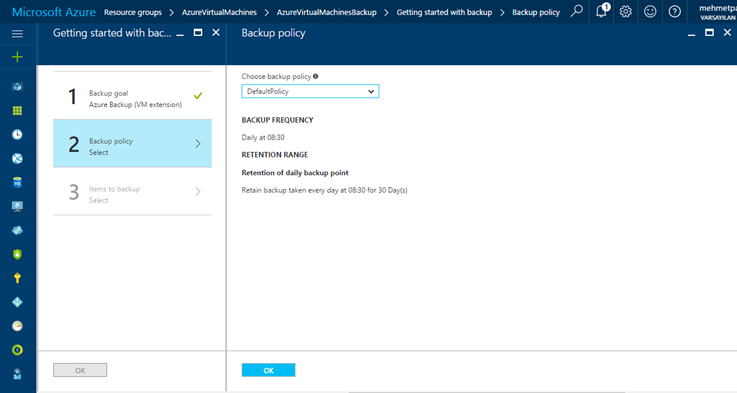Screen dimensions: 737x393
Task: Open Cloud services icon in sidebar
Action: (17, 230)
